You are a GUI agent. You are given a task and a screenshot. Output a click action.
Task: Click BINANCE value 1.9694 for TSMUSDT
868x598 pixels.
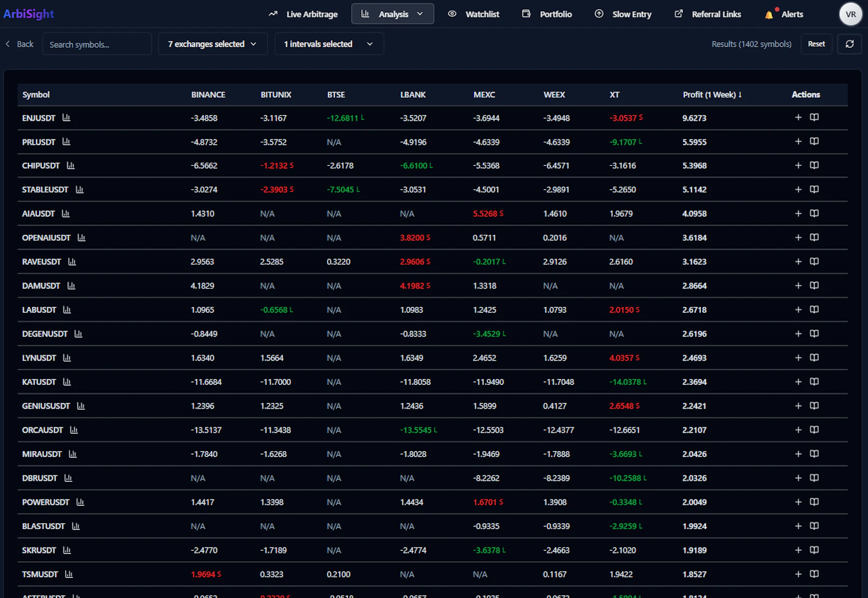click(206, 574)
